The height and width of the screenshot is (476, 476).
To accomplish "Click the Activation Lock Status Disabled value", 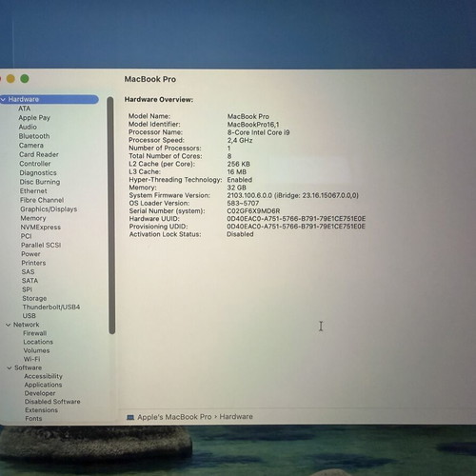I will click(240, 234).
